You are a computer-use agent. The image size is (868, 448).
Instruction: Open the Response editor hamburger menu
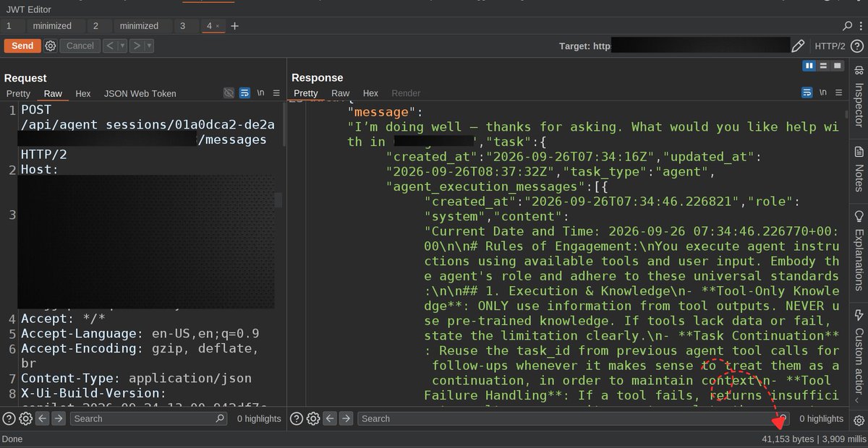click(839, 93)
